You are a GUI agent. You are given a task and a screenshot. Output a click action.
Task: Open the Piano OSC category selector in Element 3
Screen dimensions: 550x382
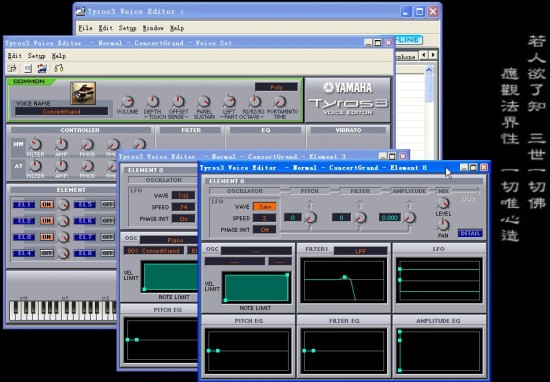click(169, 240)
